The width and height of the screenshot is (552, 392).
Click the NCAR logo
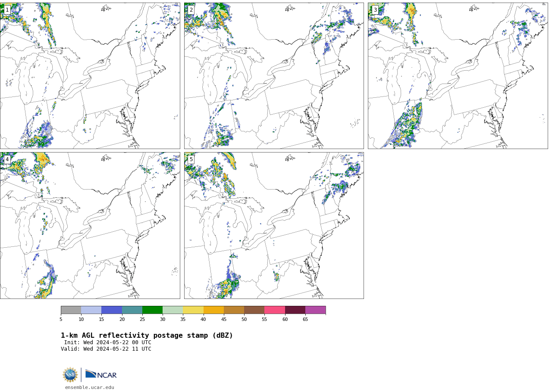(101, 374)
